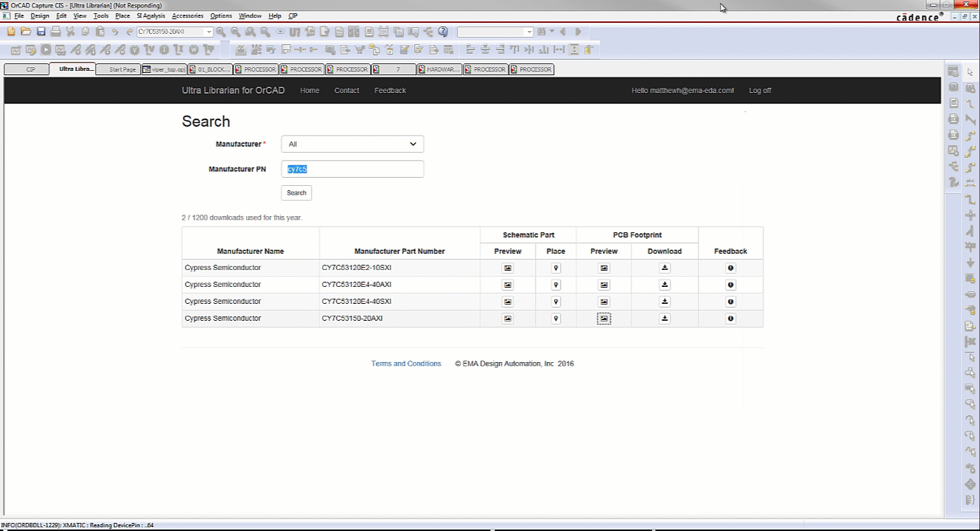The width and height of the screenshot is (980, 531).
Task: Open feedback for CY7C53120E2-10SXI row
Action: click(x=731, y=268)
